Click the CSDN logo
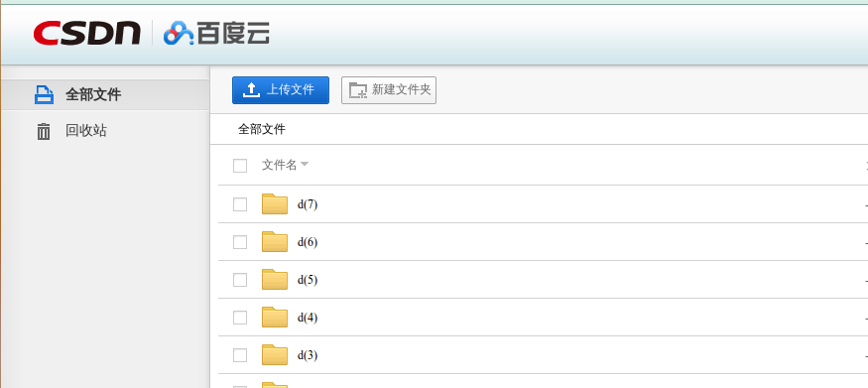868x388 pixels. 87,33
